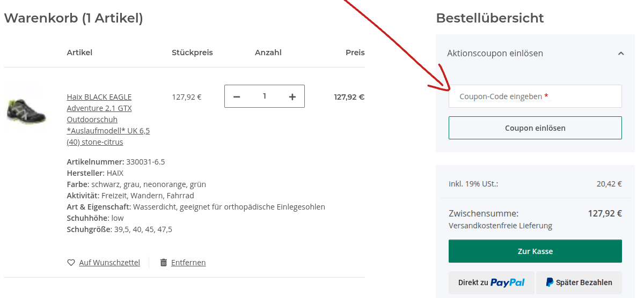644x298 pixels.
Task: Collapse the Aktionscoupon einlösen chevron
Action: [621, 54]
